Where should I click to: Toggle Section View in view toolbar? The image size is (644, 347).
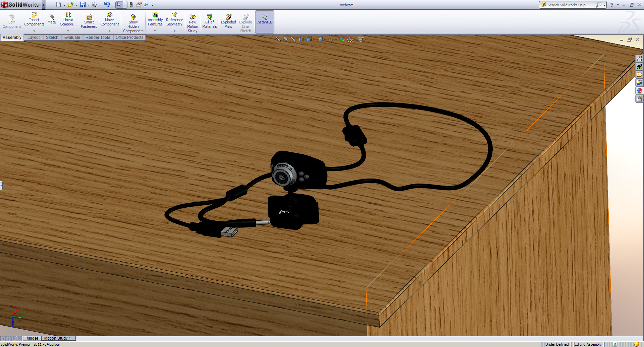pos(301,39)
